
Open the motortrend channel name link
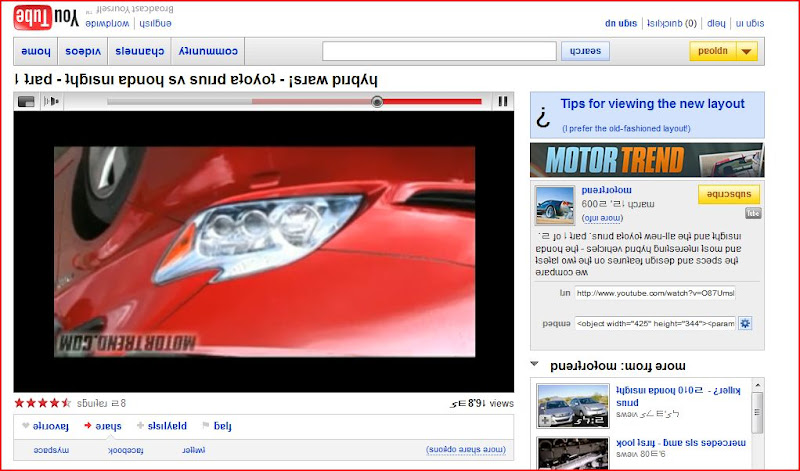(x=607, y=190)
